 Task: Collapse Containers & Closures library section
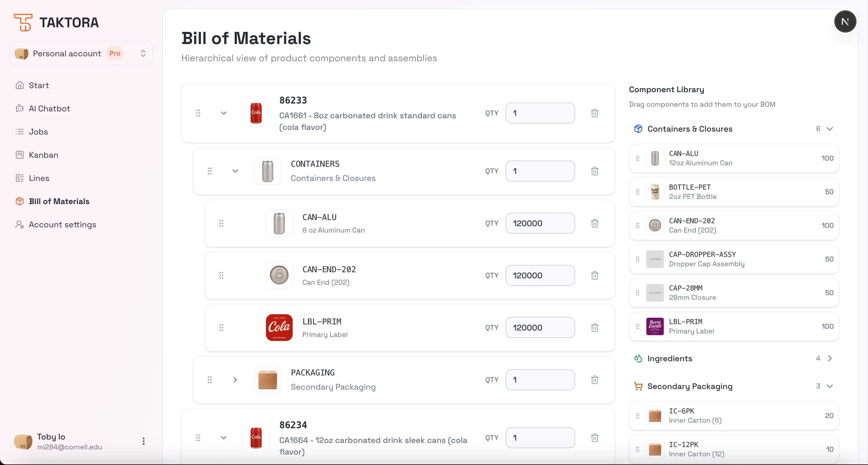[x=830, y=129]
